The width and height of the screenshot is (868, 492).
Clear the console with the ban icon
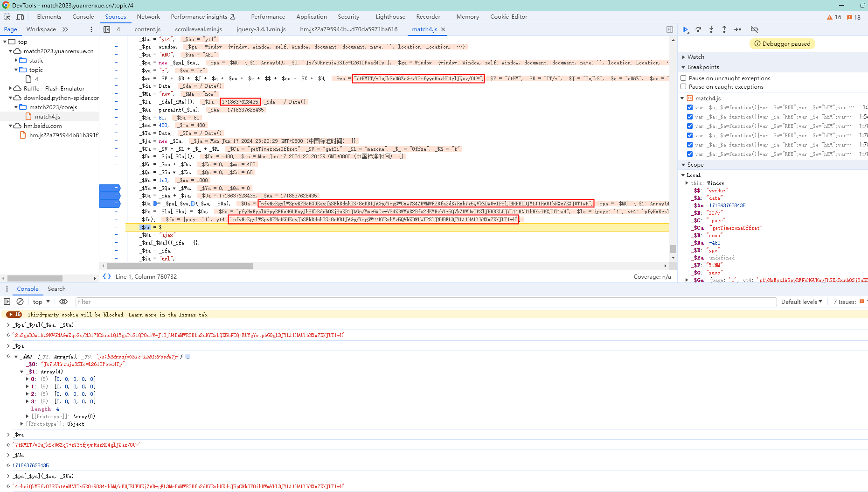click(20, 302)
